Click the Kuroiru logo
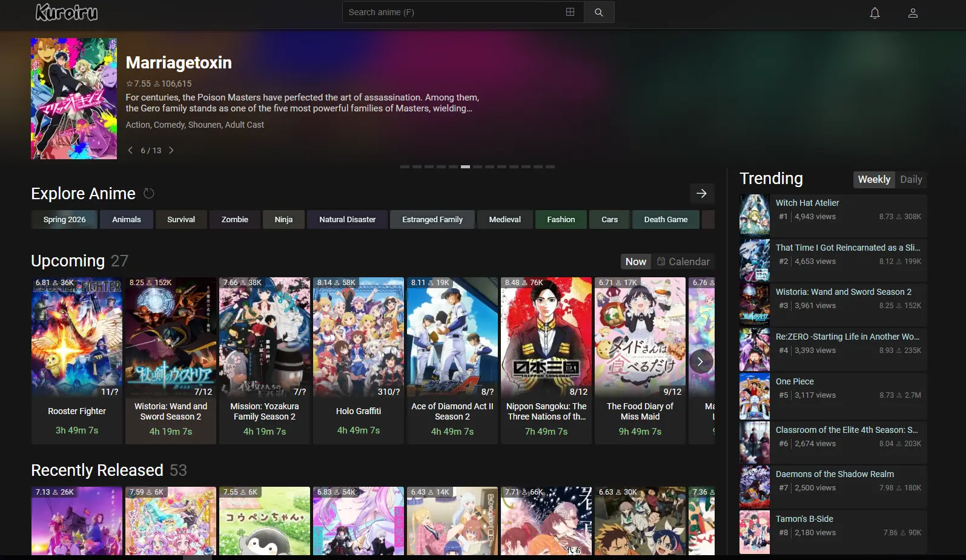Screen dimensions: 966x560 (67, 12)
